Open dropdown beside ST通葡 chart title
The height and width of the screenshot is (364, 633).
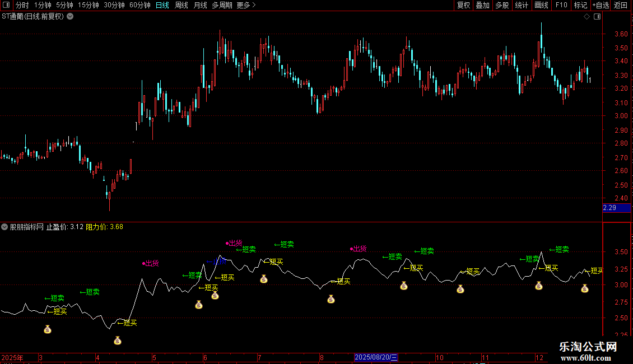coord(70,17)
